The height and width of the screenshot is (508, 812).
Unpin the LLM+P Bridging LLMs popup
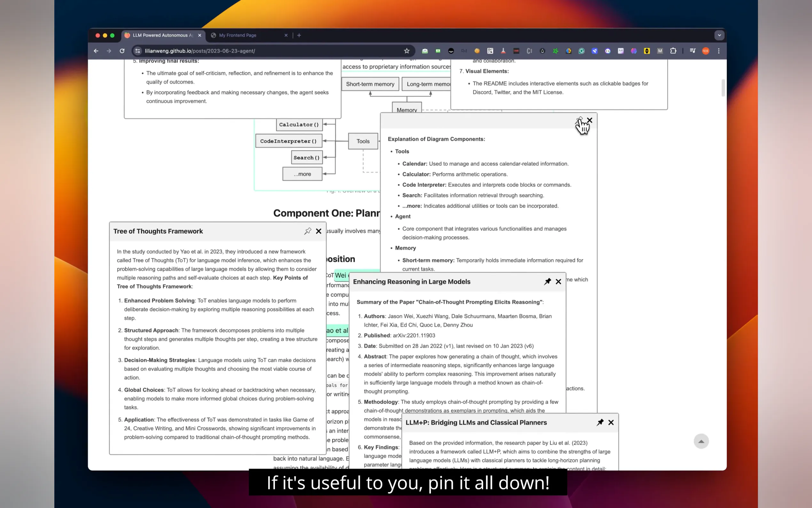click(x=600, y=422)
